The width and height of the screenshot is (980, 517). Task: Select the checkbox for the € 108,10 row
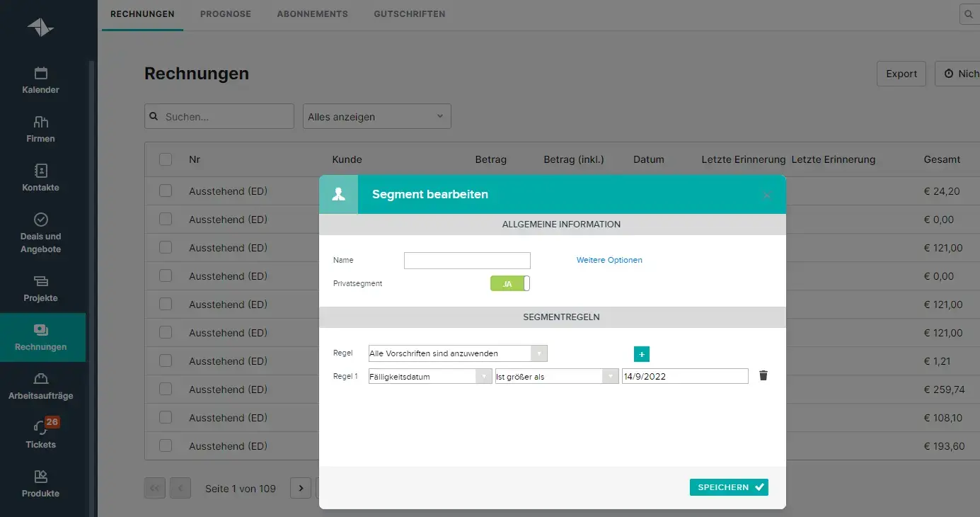tap(166, 417)
